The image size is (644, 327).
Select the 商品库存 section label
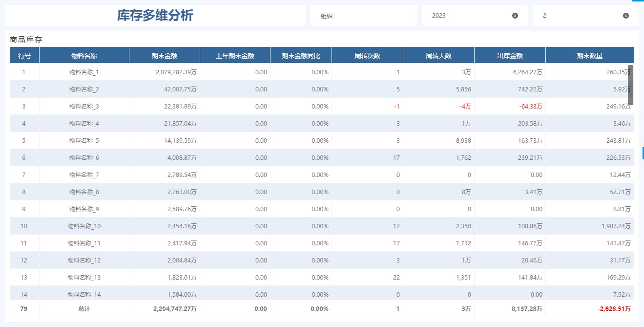pos(20,39)
